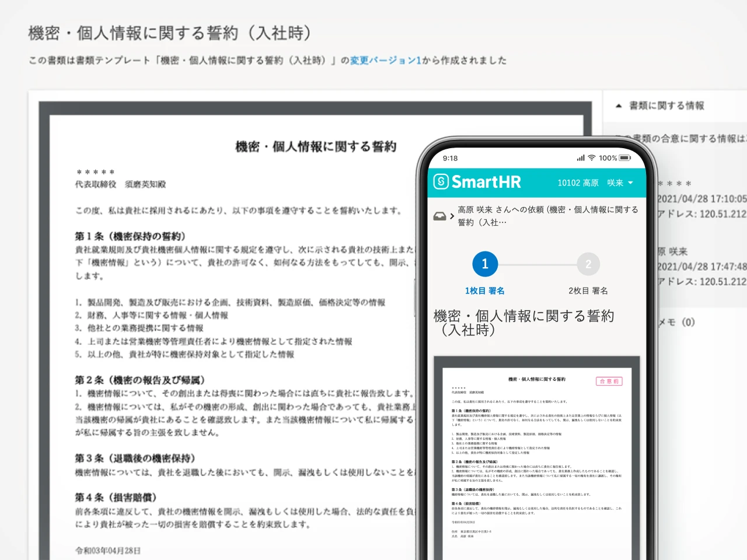
Task: Click the 1枚目 署名 step label
Action: (485, 290)
